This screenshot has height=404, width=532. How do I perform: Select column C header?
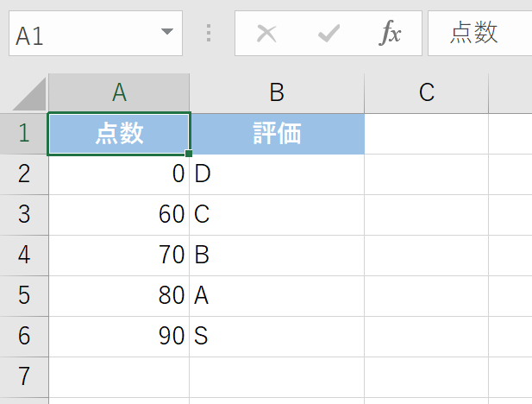[x=427, y=92]
